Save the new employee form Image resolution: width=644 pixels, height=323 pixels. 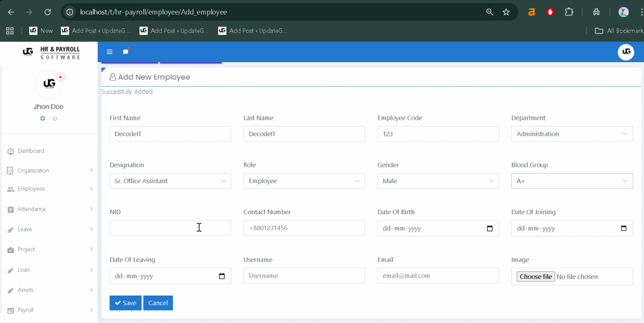tap(125, 303)
